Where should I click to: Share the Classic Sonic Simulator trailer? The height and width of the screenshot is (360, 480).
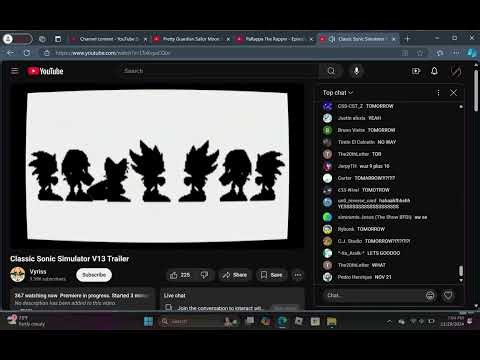click(235, 275)
